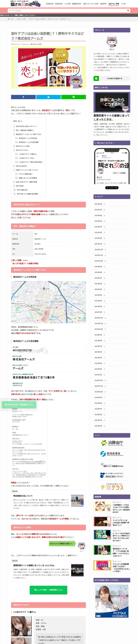Open クラシオンの冴島和貴 article thumbnail
The width and height of the screenshot is (138, 644).
coord(102,565)
